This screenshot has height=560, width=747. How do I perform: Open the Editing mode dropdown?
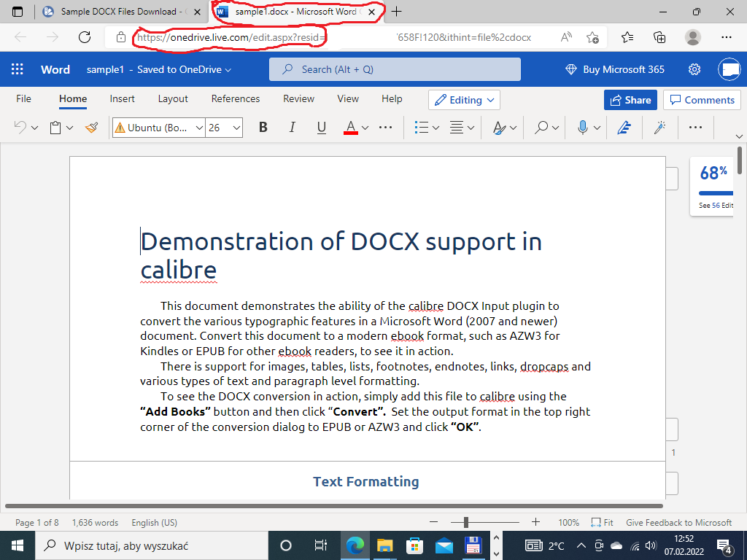point(464,100)
